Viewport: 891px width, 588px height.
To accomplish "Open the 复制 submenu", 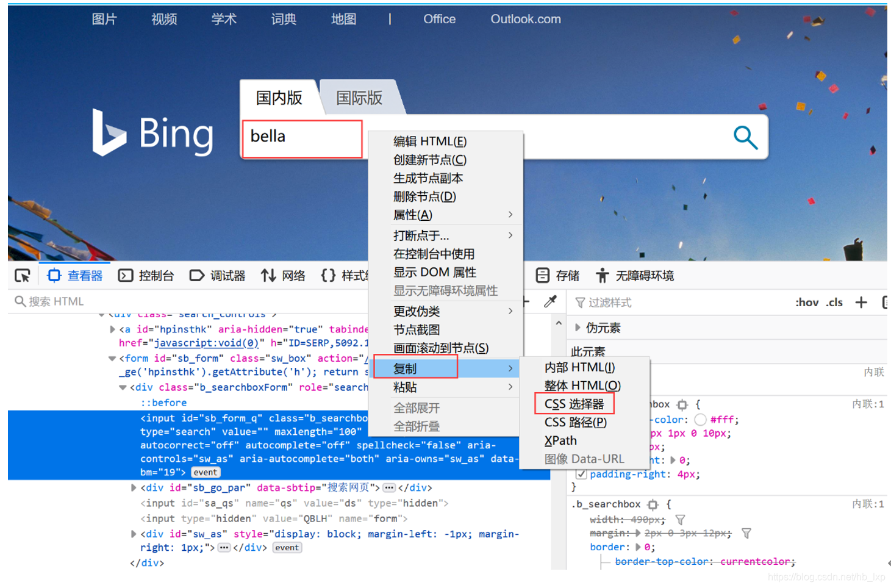I will click(x=446, y=368).
